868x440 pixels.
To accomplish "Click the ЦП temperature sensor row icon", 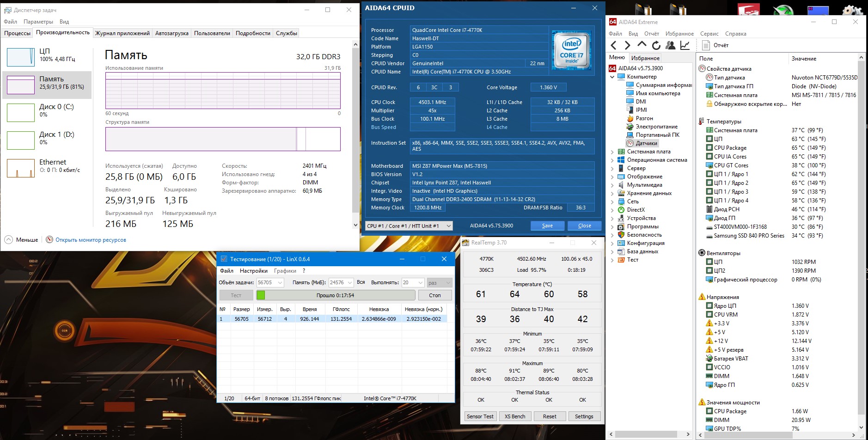I will pyautogui.click(x=709, y=139).
